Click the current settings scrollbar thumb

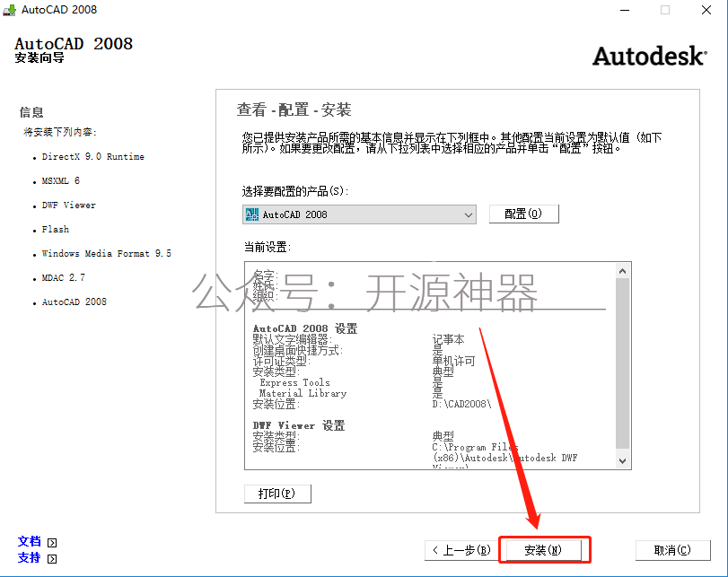click(623, 363)
